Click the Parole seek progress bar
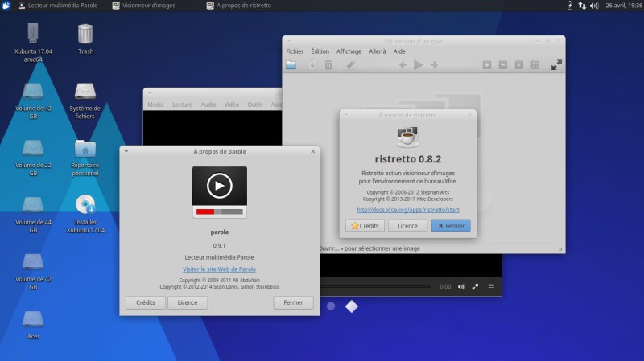 click(376, 287)
